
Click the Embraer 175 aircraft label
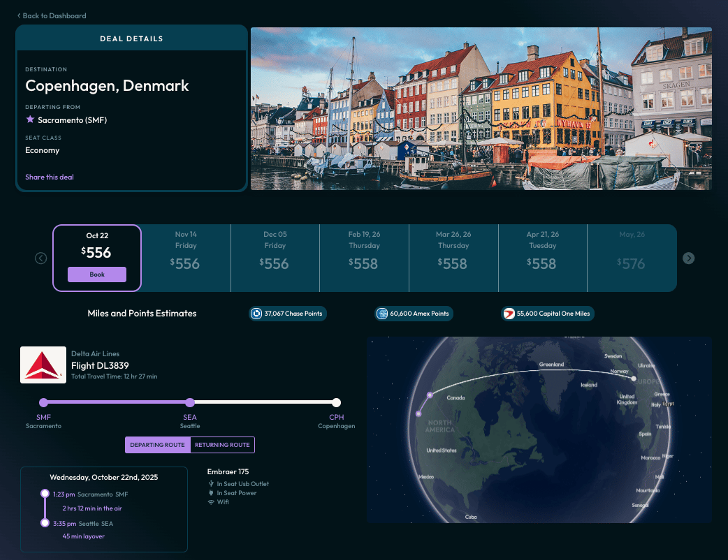(x=228, y=472)
